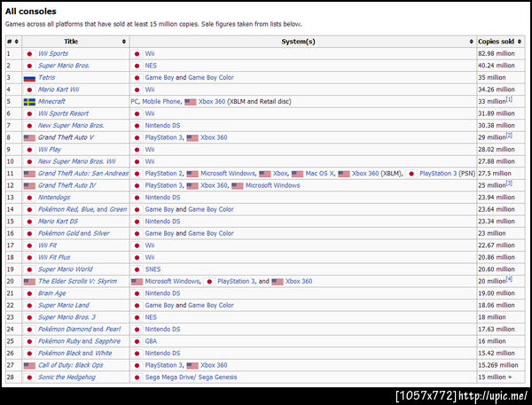Select the 27.5 million cell
The height and width of the screenshot is (405, 532).
(x=500, y=174)
